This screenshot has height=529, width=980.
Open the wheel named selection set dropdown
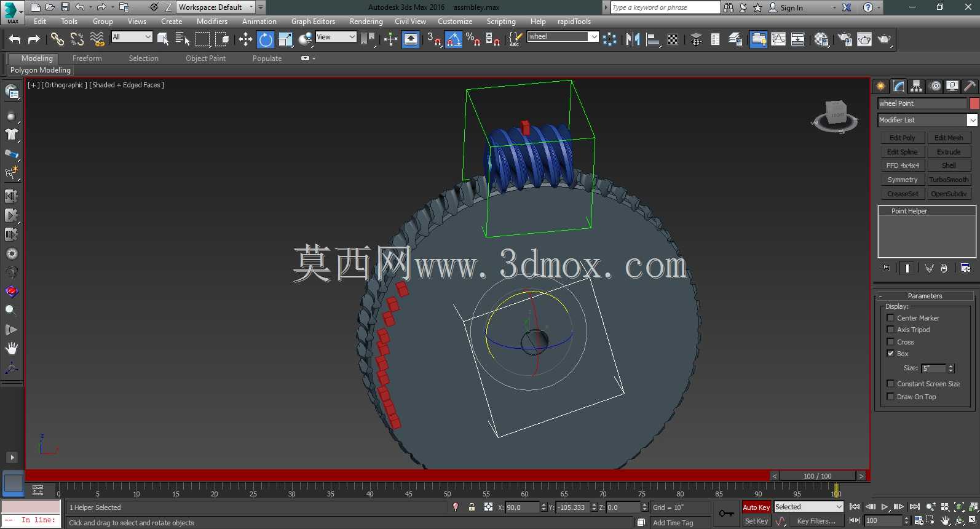tap(563, 37)
